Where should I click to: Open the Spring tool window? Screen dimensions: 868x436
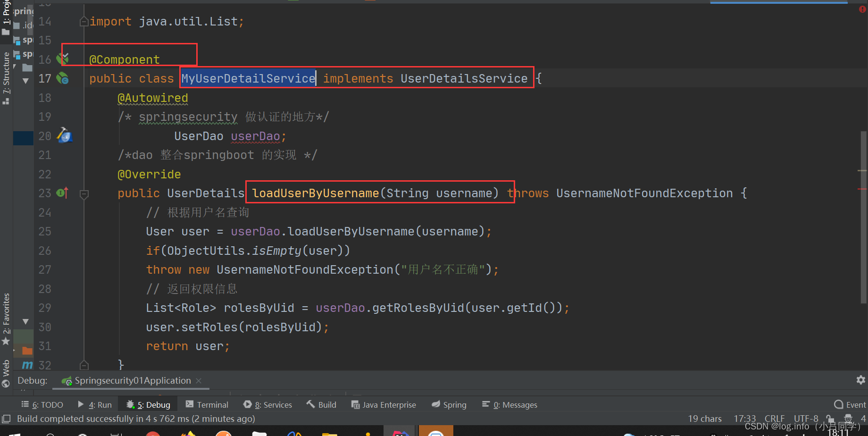click(449, 404)
